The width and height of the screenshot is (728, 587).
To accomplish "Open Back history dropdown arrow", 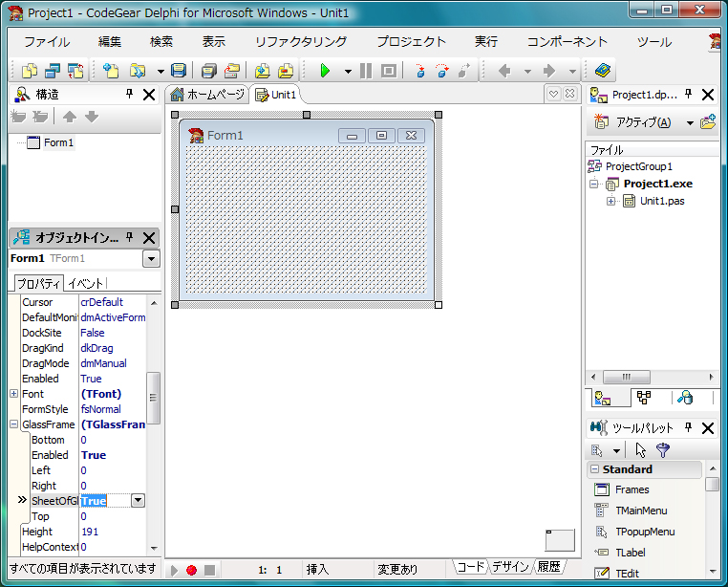I will tap(527, 72).
